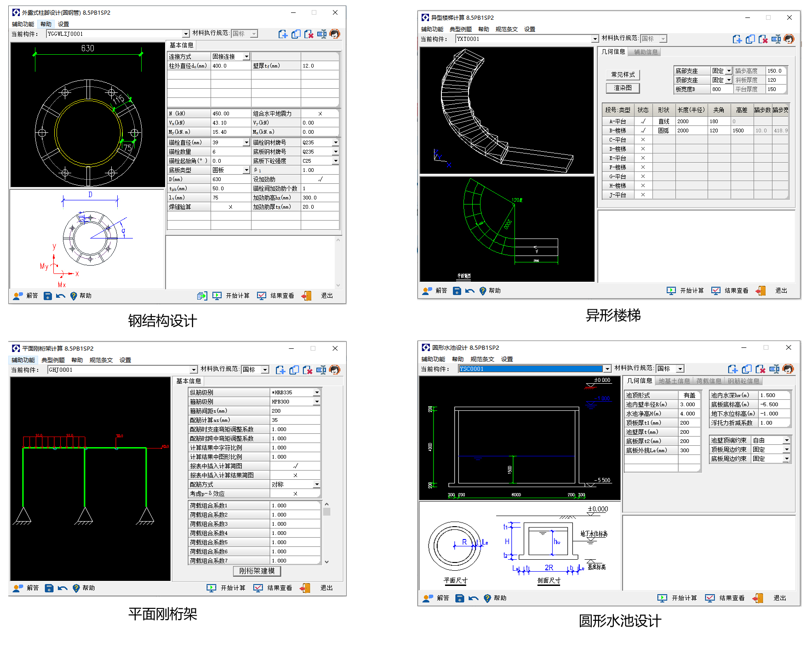Click the load combination list scrollbar down arrow
Viewport: 812px width, 653px height.
point(326,562)
